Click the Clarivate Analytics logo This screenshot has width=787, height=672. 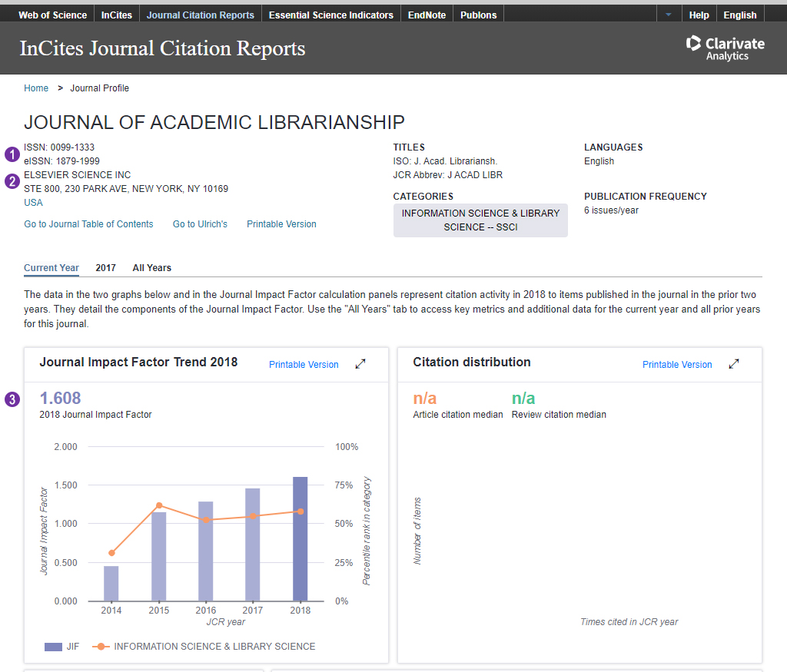coord(726,48)
